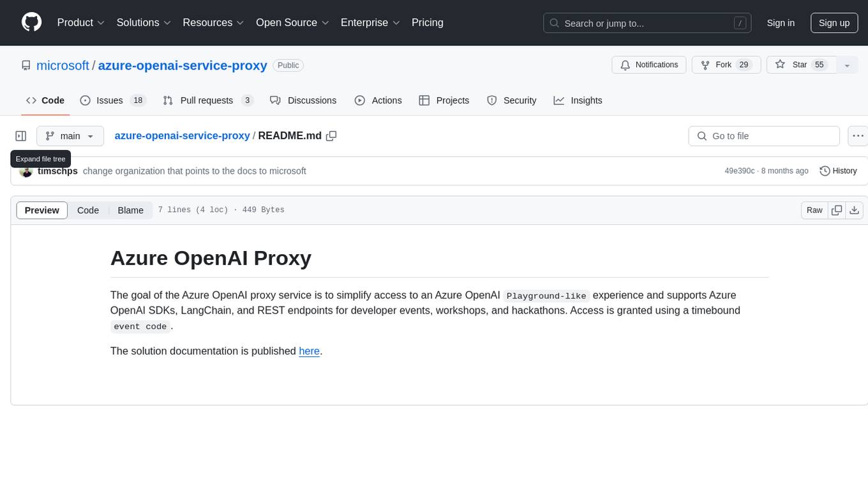Expand the Solutions menu

[144, 22]
